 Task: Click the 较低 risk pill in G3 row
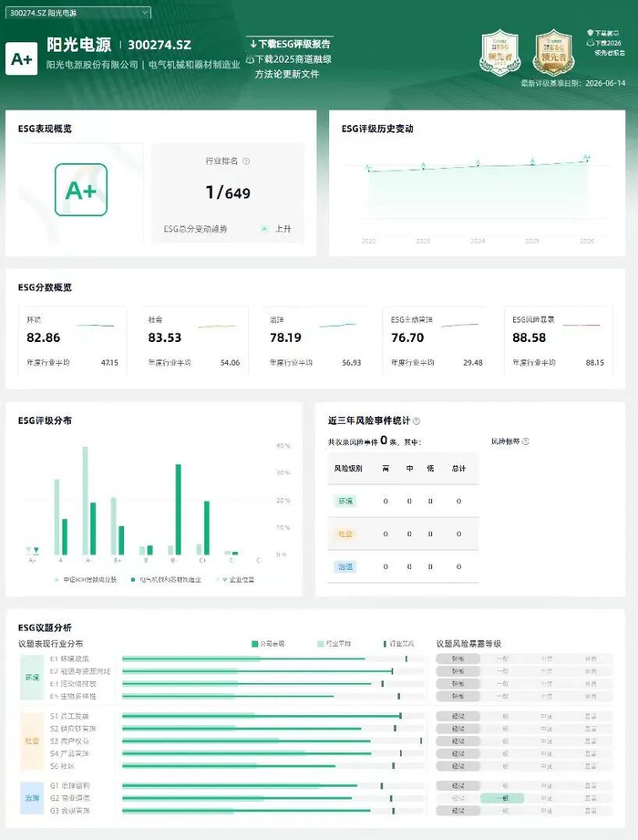tap(458, 811)
